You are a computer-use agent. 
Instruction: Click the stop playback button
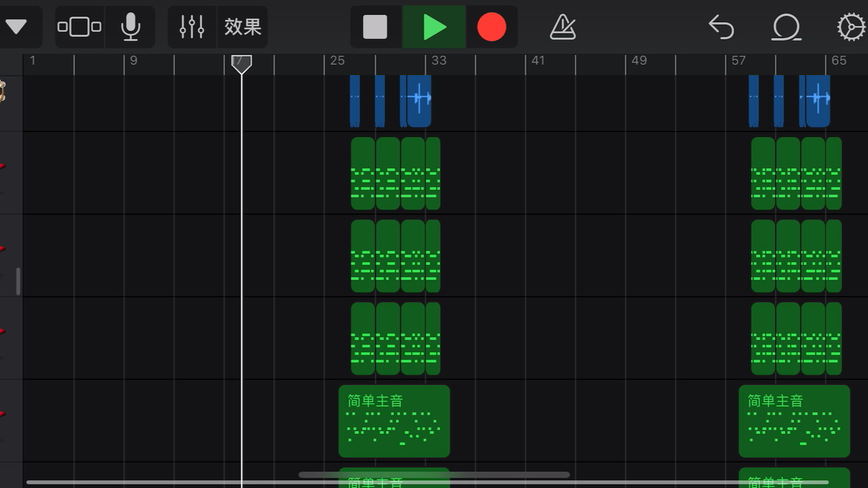[x=375, y=27]
